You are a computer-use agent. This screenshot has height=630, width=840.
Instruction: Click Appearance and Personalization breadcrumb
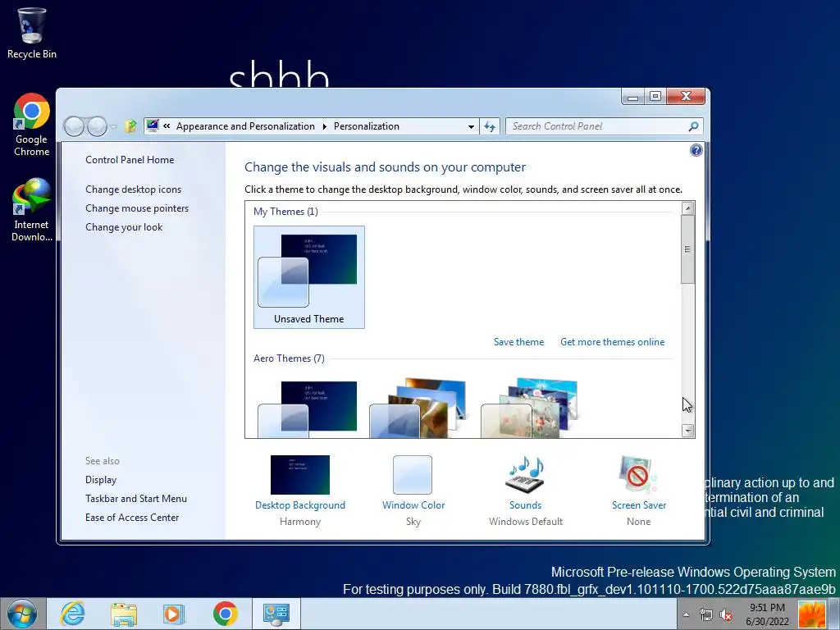point(245,126)
